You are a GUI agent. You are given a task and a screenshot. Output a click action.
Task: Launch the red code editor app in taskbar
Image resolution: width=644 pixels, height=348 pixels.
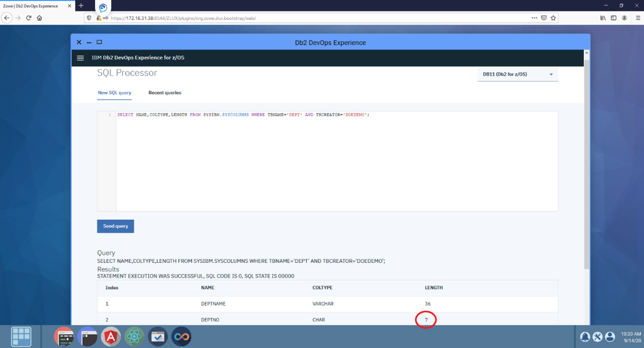[x=64, y=337]
